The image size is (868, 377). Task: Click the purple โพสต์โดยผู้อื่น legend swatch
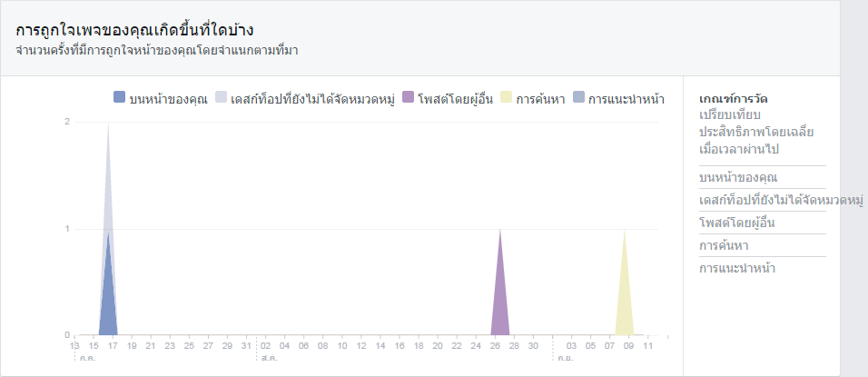(409, 97)
